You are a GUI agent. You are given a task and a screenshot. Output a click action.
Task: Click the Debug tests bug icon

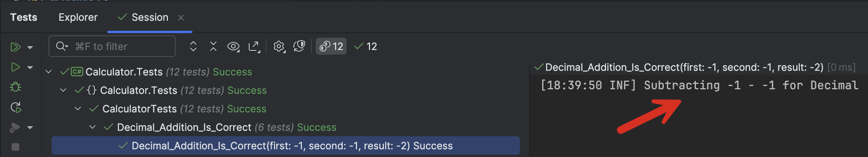click(x=15, y=87)
